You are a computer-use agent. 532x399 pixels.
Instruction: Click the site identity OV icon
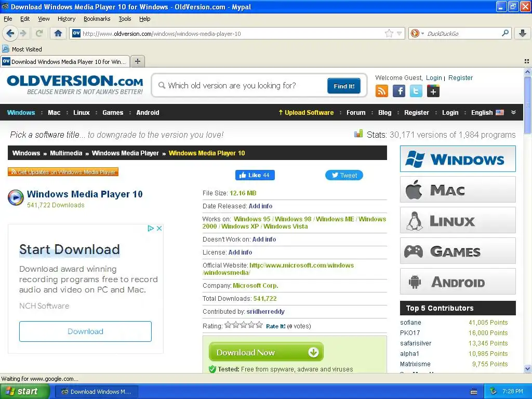click(76, 33)
